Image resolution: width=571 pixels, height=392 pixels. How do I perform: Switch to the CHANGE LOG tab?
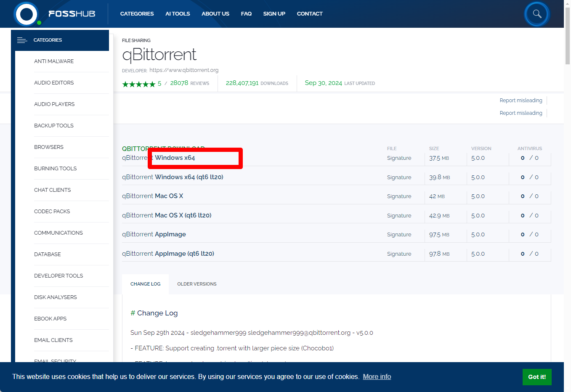coord(145,284)
